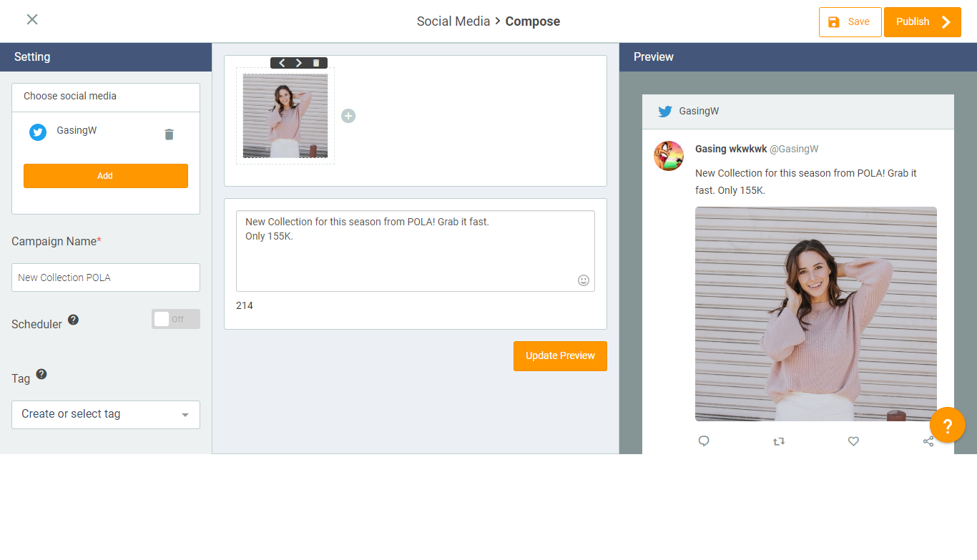This screenshot has width=977, height=560.
Task: Click the Compose breadcrumb item
Action: point(532,21)
